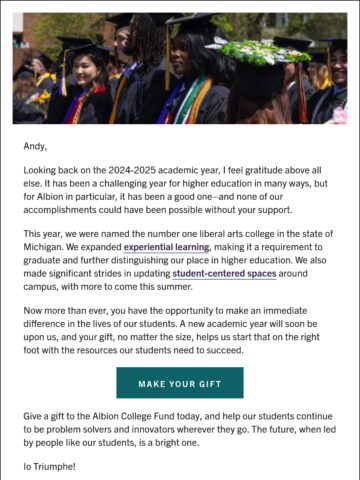
Task: Click the "Andy," greeting line
Action: [x=35, y=146]
